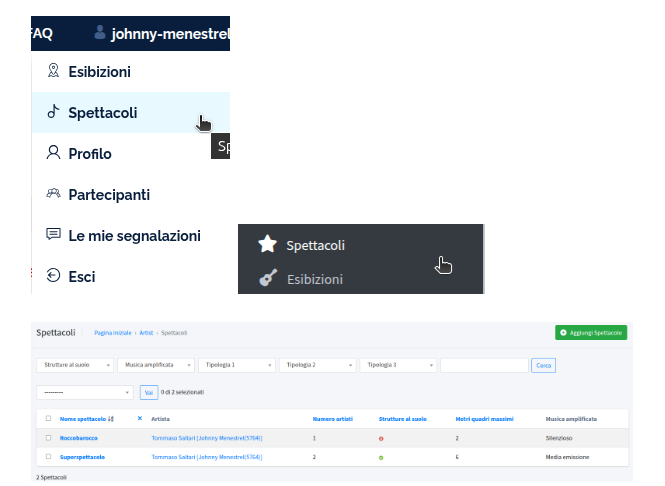Toggle the select-all checkbox in table header
The height and width of the screenshot is (486, 665).
click(48, 418)
